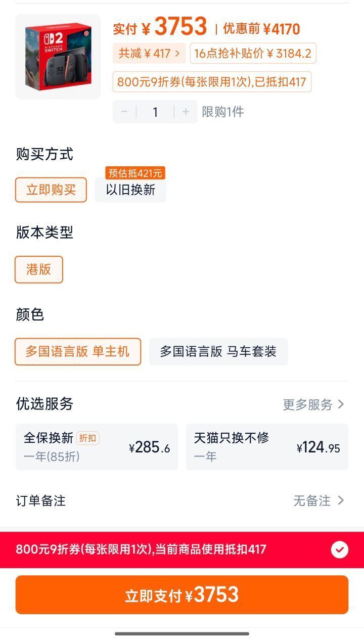Tap the 折扣 badge on 全保换新

88,438
